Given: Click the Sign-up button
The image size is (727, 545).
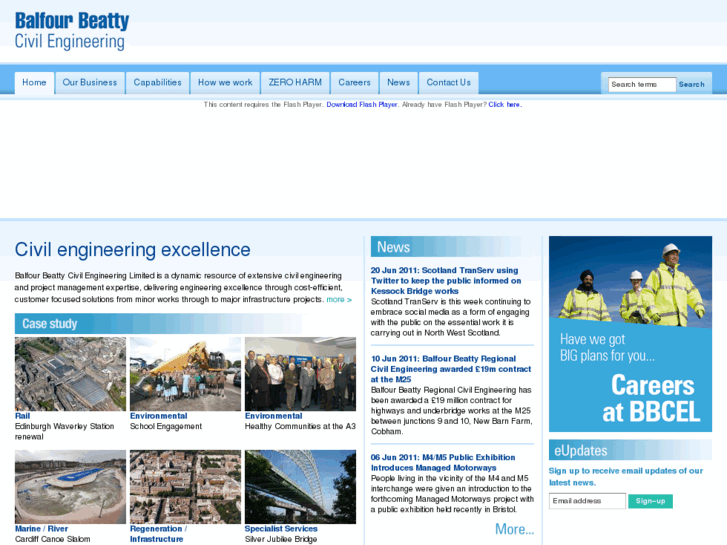Looking at the screenshot, I should (650, 501).
